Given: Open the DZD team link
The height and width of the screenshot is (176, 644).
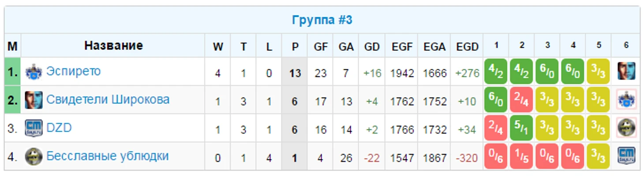Looking at the screenshot, I should pyautogui.click(x=59, y=128).
